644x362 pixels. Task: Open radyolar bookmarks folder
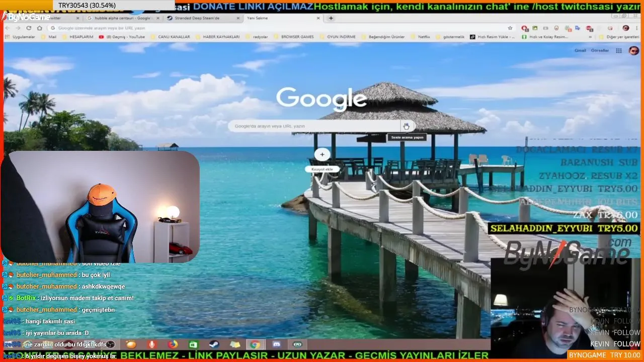(x=257, y=37)
